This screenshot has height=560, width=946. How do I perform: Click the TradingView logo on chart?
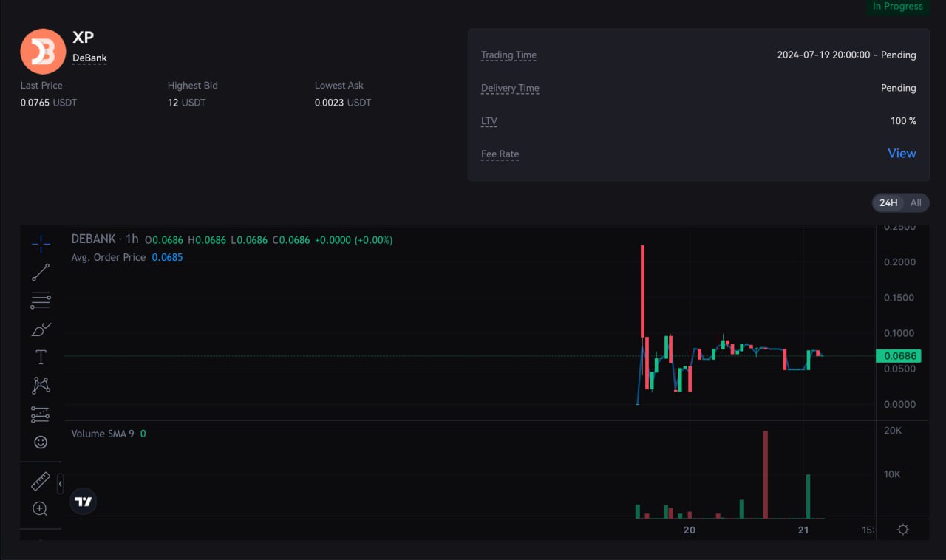click(x=84, y=502)
